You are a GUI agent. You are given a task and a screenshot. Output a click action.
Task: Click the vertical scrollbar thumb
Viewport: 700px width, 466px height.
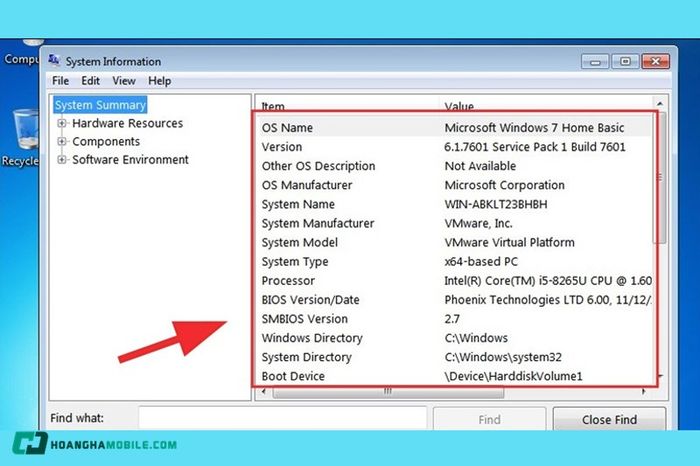660,178
